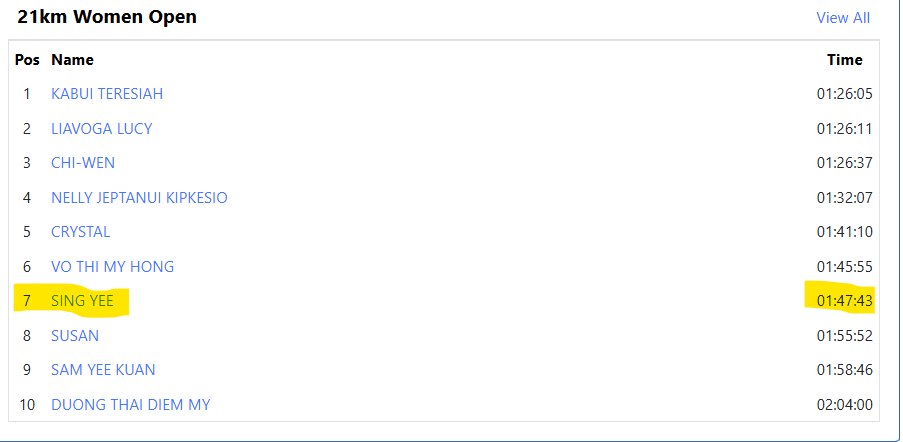Click the time 01:32:07
Image resolution: width=903 pixels, height=442 pixels.
coord(845,198)
